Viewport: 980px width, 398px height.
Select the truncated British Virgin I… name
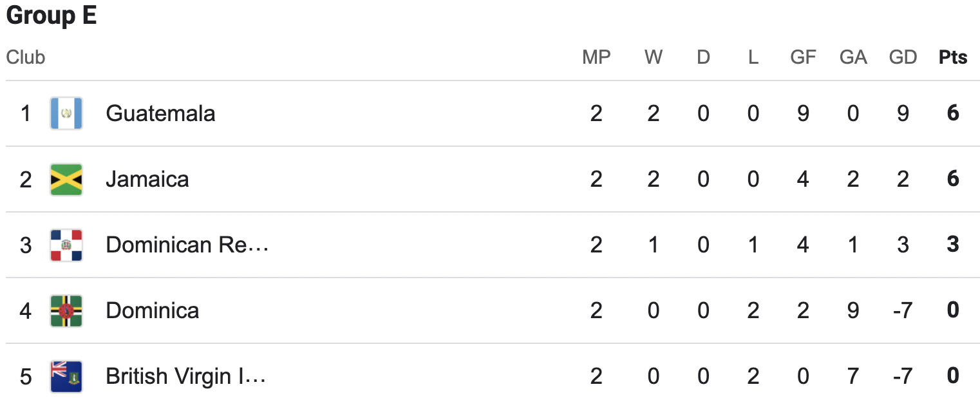click(186, 376)
